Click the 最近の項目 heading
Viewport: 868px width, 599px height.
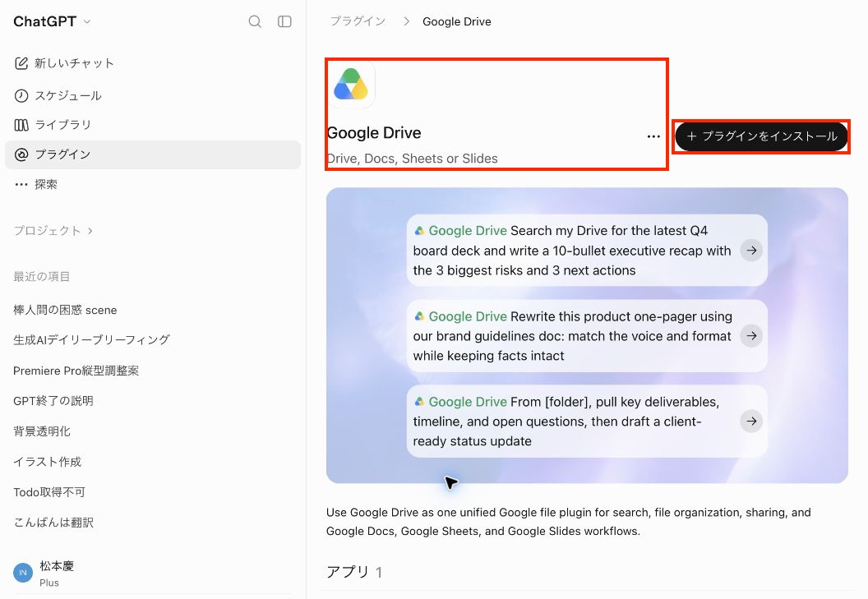click(42, 276)
